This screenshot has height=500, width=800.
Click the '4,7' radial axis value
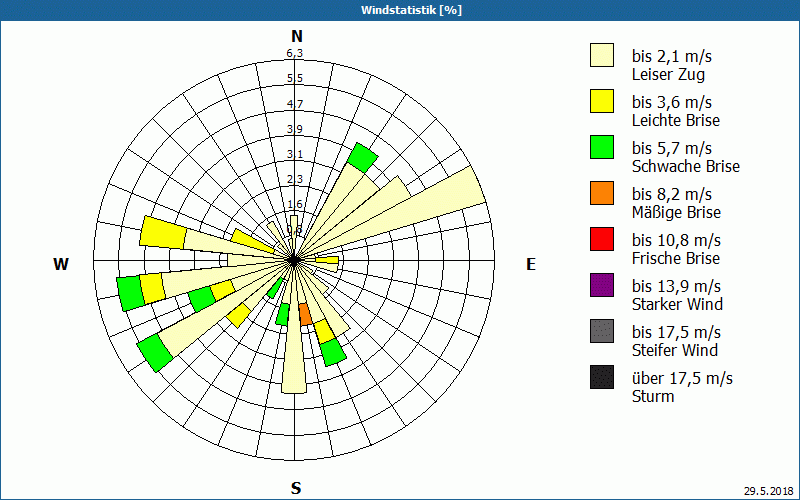(295, 104)
